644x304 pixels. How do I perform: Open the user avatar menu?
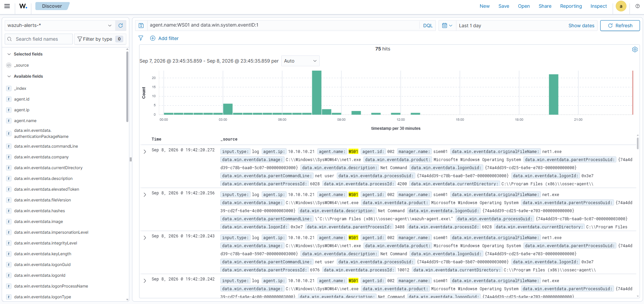(621, 6)
